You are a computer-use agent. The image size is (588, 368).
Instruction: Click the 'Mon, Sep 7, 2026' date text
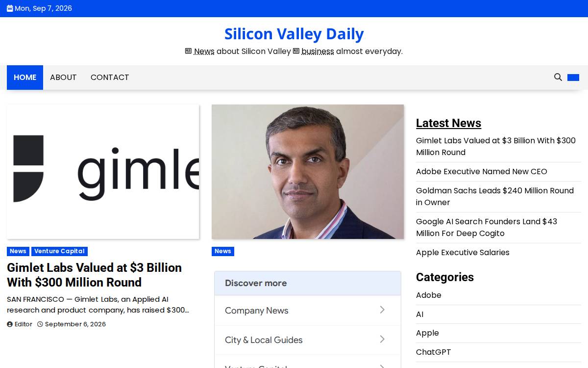[43, 8]
